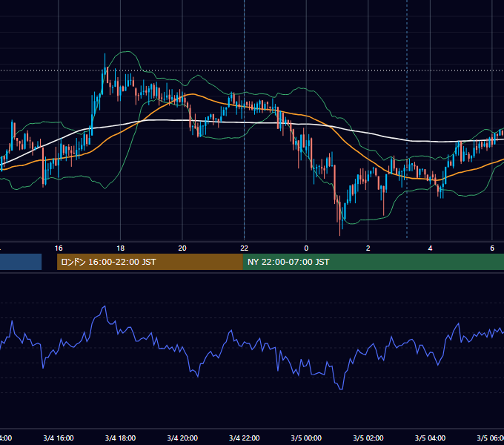Click the blue session bar left of ロンドン

coord(21,262)
